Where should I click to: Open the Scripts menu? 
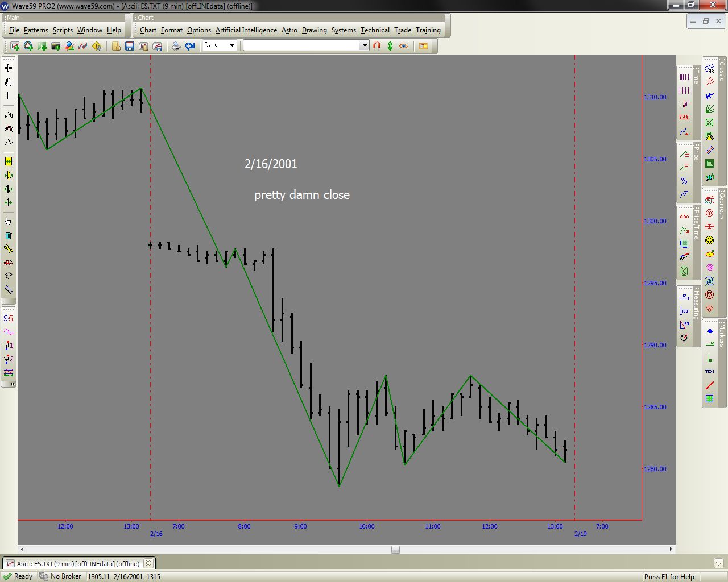pyautogui.click(x=63, y=30)
